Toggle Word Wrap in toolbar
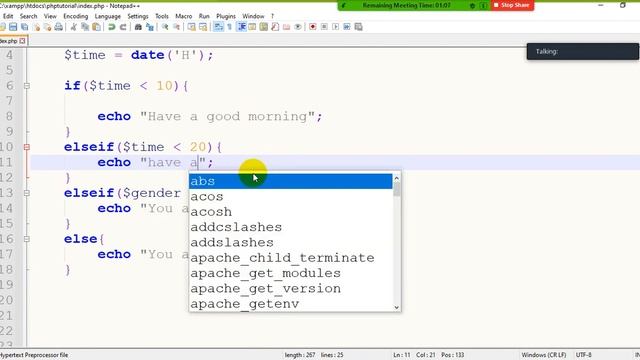Viewport: 640px width, 360px height. (218, 27)
